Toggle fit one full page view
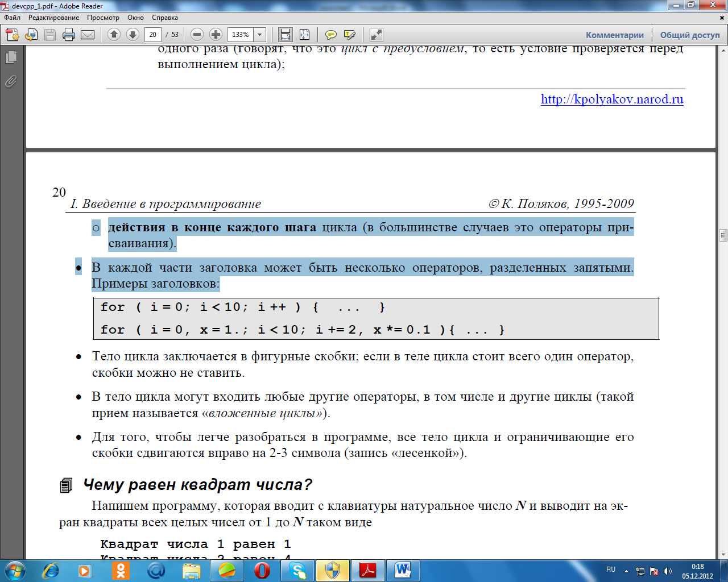The width and height of the screenshot is (728, 582). pos(304,35)
